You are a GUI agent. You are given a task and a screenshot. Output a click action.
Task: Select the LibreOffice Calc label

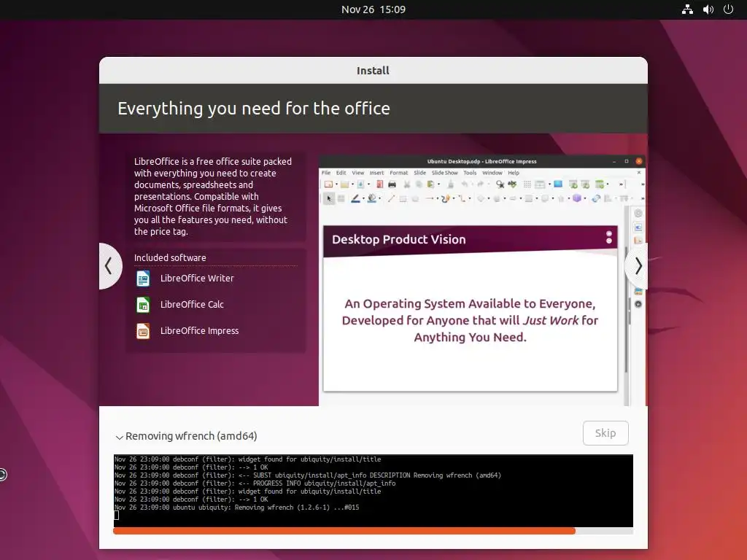192,304
